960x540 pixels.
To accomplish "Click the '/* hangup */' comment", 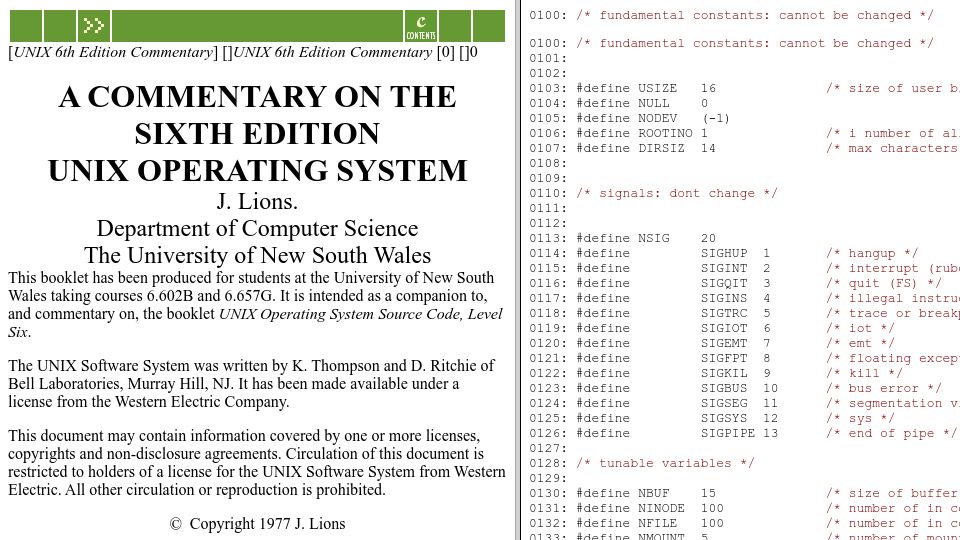I will [872, 253].
